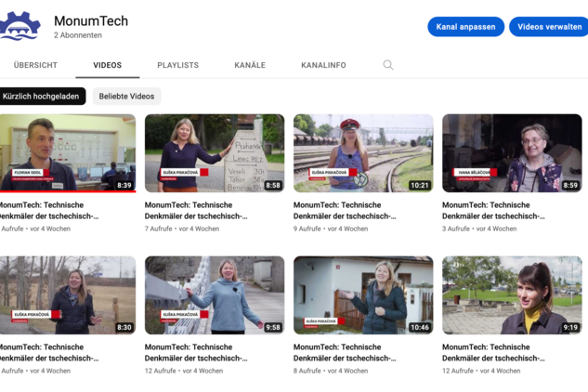Open the video title with 8 Aufrufe
The image size is (588, 392).
(x=345, y=353)
